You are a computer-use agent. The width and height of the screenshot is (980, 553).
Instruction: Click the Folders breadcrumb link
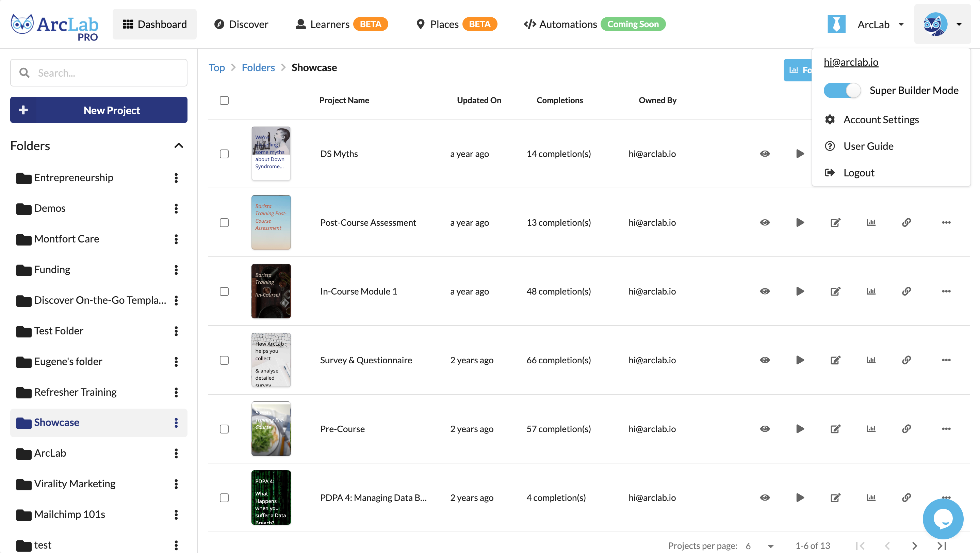click(x=258, y=67)
